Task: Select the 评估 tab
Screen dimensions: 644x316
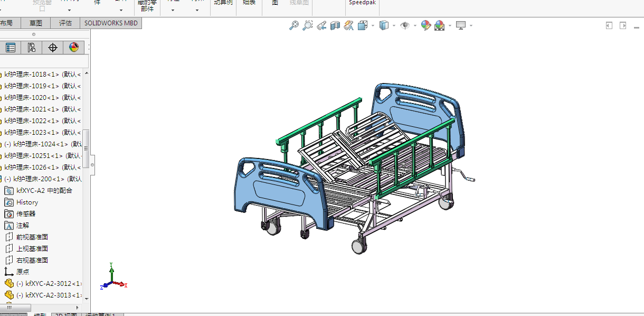Action: pyautogui.click(x=65, y=23)
